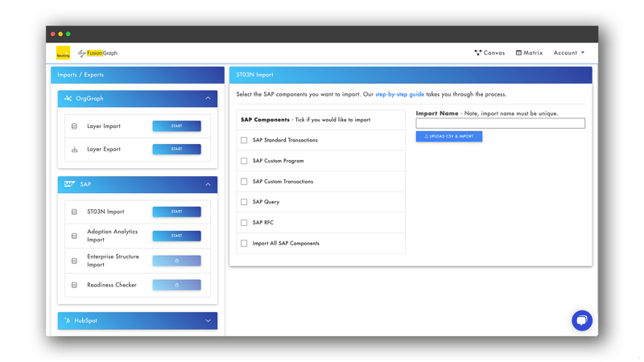Click the ST03N Import panel title
644x362 pixels.
254,75
